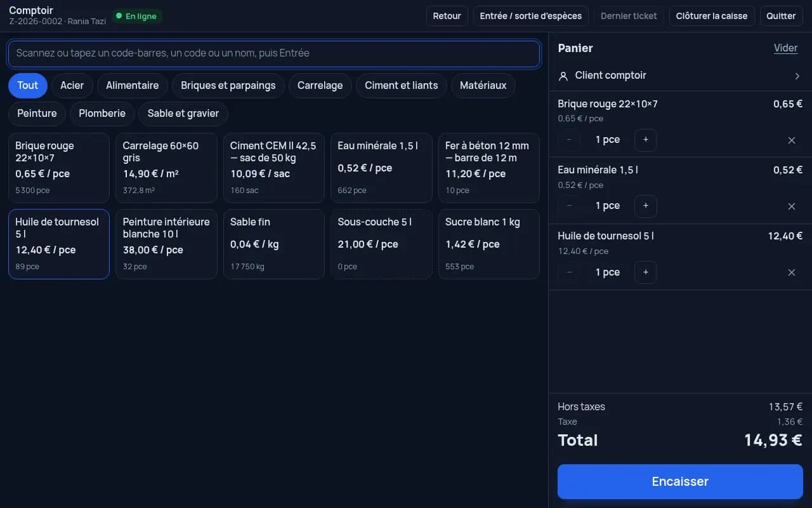The image size is (812, 508).
Task: Increase Brique rouge quantity with plus
Action: click(646, 140)
